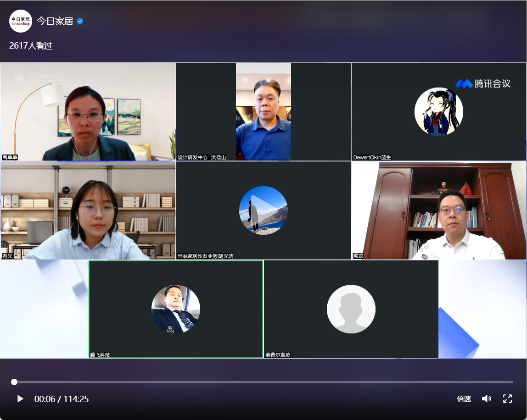527x420 pixels.
Task: Select the 恒林家居沙发业务 landscape avatar
Action: coord(263,210)
